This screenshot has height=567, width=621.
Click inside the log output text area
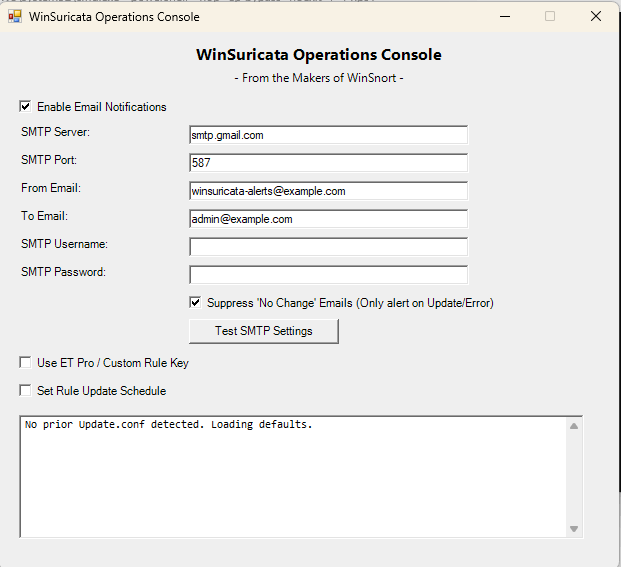click(293, 477)
